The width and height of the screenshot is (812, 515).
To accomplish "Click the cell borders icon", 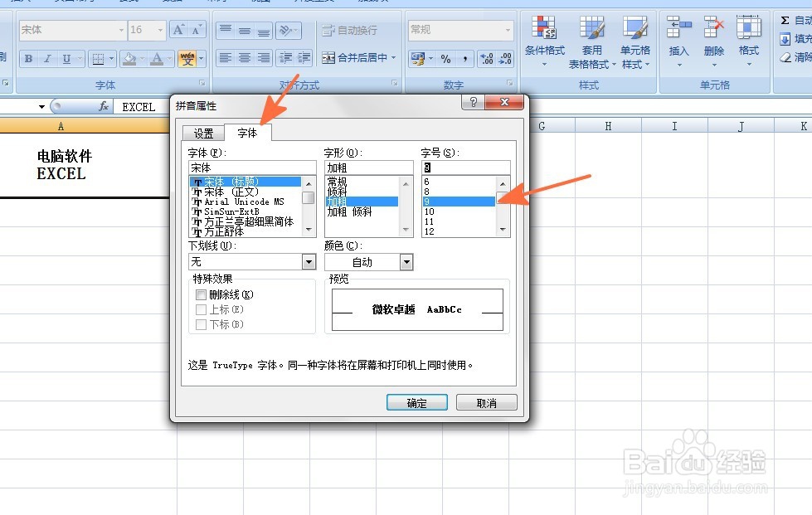I will (98, 59).
